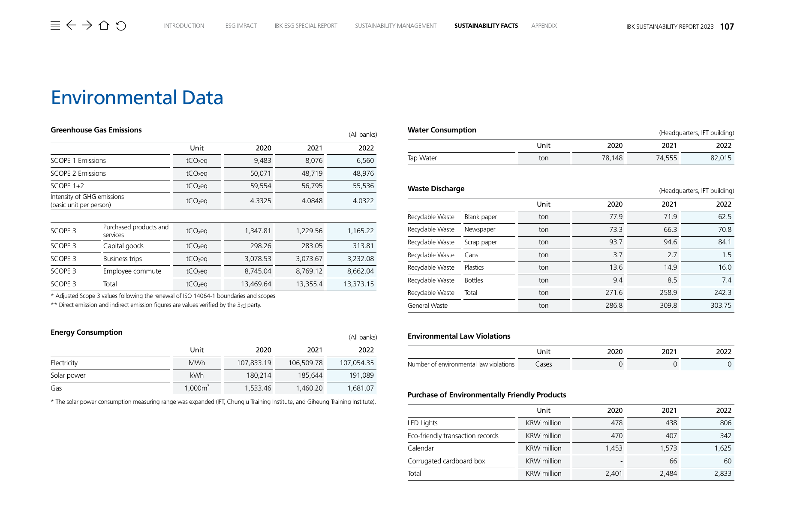
Task: Click the Blank paper row label
Action: point(481,217)
